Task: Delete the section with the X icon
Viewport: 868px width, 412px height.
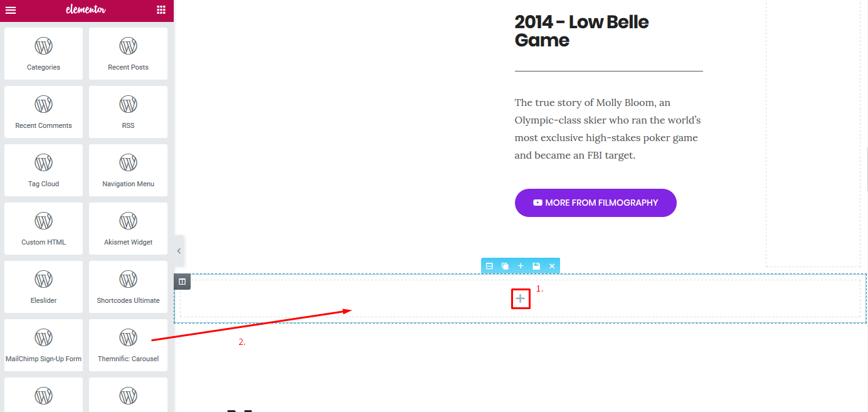Action: coord(552,266)
